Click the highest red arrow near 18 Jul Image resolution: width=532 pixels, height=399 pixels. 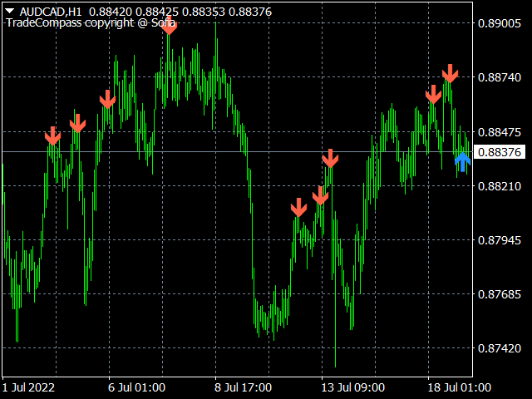pyautogui.click(x=450, y=73)
